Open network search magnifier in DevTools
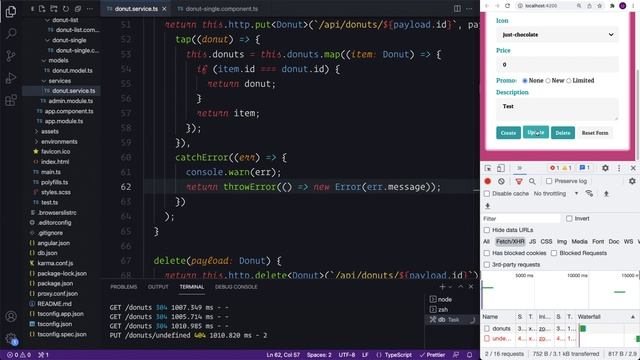 [532, 181]
